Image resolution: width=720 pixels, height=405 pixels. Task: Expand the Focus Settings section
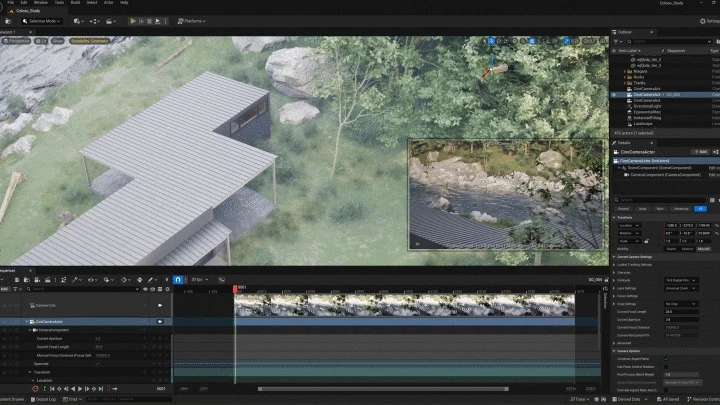614,296
